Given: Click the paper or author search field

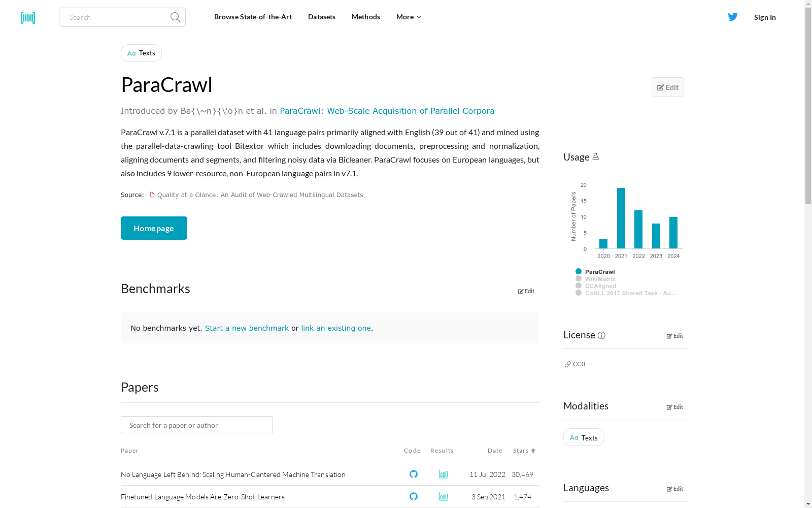Looking at the screenshot, I should tap(196, 425).
